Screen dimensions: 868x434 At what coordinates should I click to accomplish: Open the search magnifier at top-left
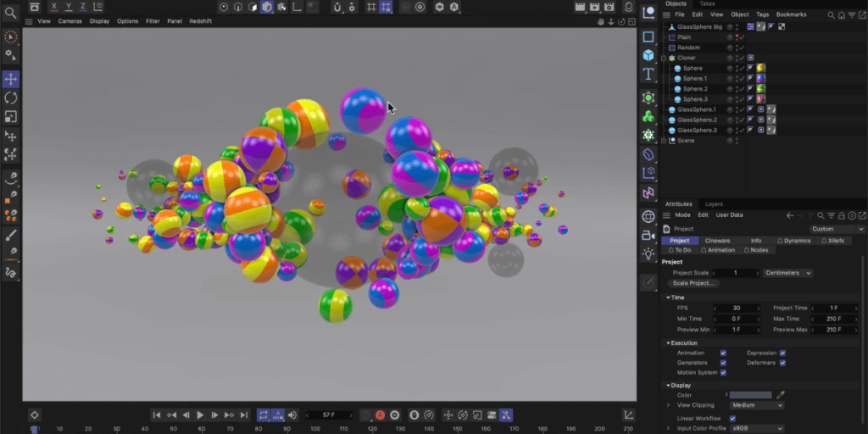point(10,11)
